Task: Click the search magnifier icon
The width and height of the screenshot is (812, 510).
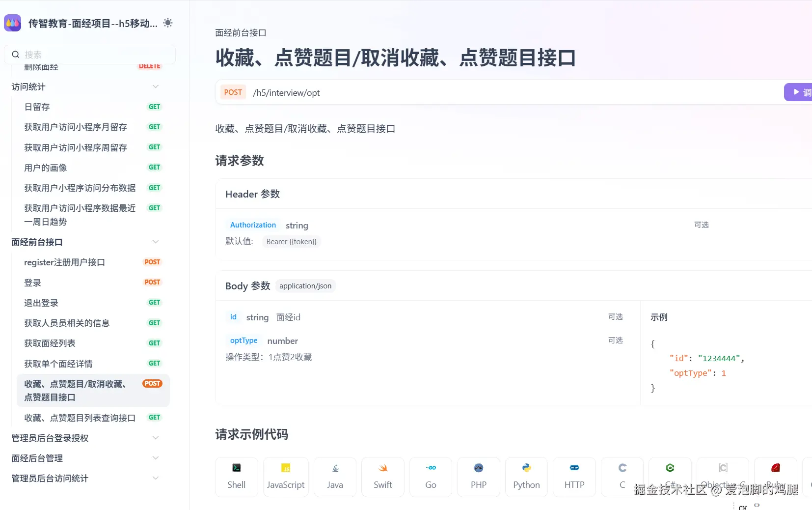Action: [x=16, y=55]
